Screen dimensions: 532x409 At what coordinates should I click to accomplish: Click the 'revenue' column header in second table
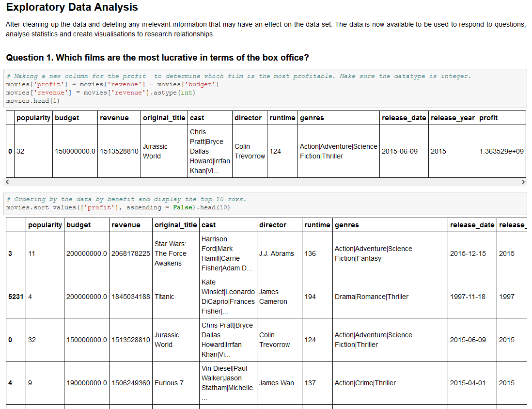(126, 225)
